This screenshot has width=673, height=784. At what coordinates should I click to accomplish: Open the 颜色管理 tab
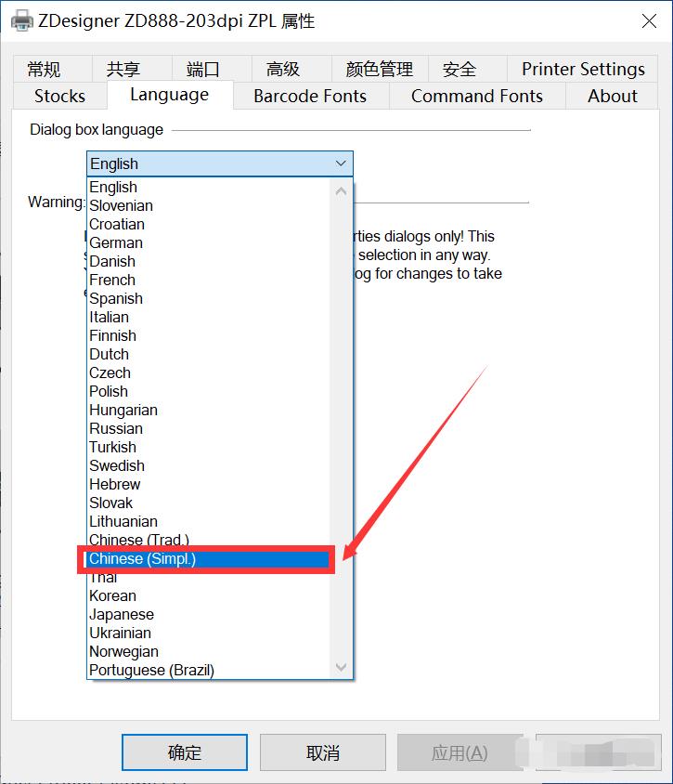click(379, 70)
